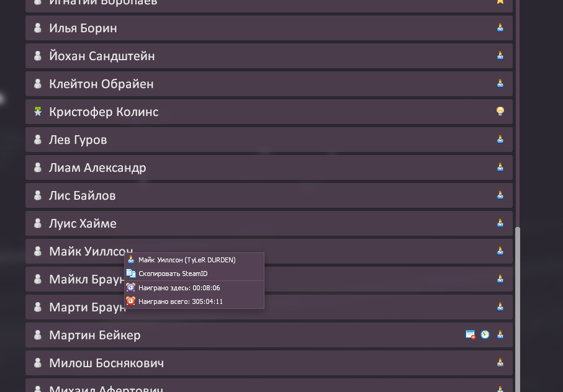Select player Клейтон Обрайен in the list
Viewport: 563px width, 392px height.
coord(269,84)
